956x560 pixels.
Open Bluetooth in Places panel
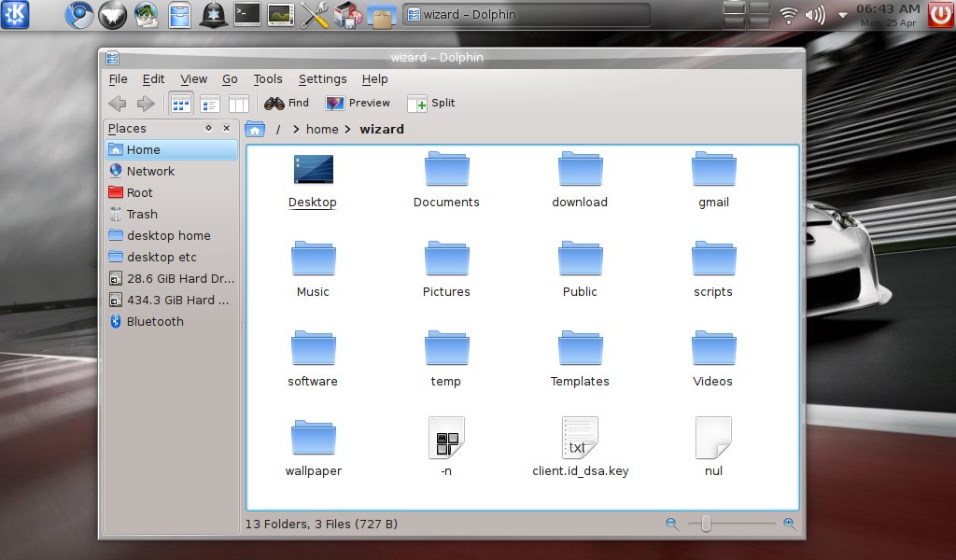tap(155, 322)
